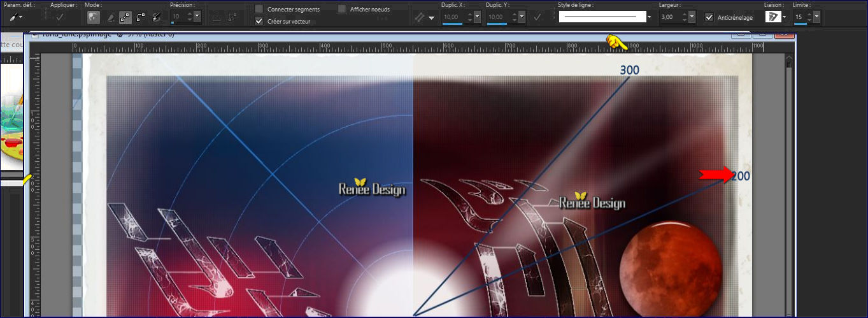Click the Largeur 3,00 field
868x318 pixels.
click(x=670, y=17)
